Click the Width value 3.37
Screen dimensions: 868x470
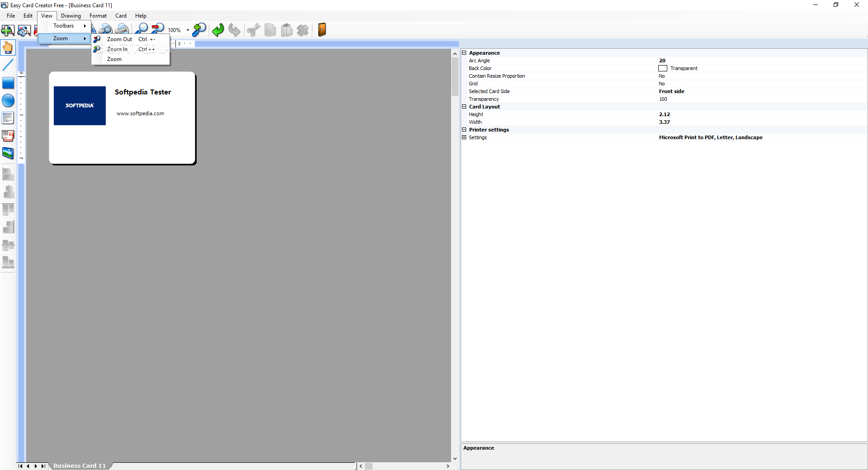665,122
